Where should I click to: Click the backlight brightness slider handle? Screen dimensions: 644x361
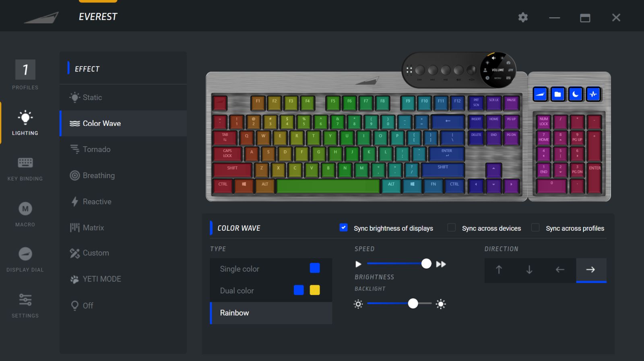click(x=413, y=304)
